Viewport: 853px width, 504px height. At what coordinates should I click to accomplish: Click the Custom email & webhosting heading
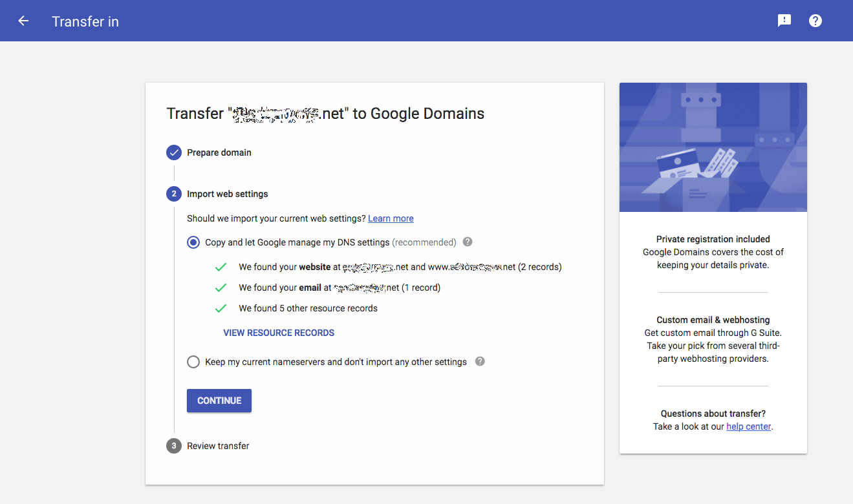(x=713, y=320)
